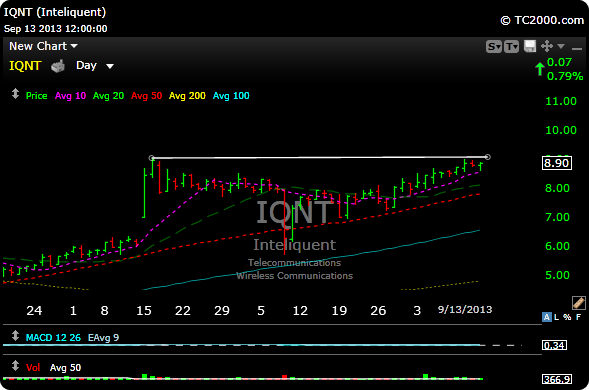Open the S dropdown button
Screen dimensions: 589x390
494,47
